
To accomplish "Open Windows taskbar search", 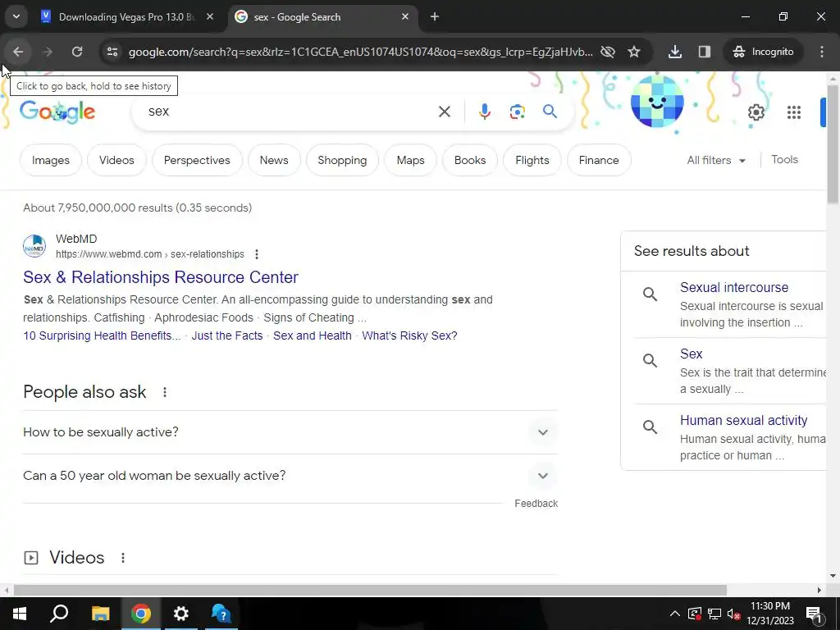I will click(59, 614).
